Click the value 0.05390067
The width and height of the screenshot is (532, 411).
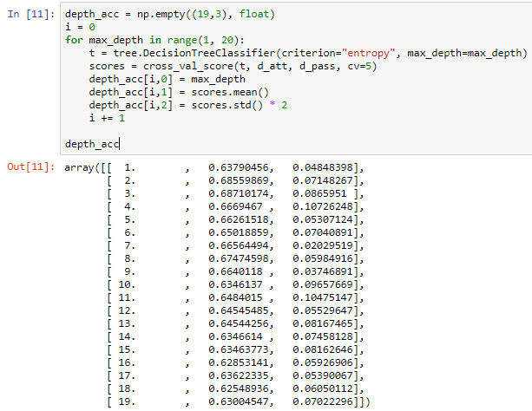click(323, 375)
